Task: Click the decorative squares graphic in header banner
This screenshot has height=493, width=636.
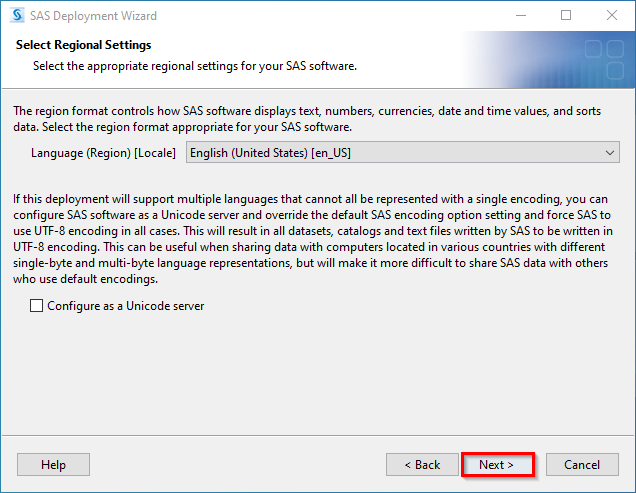Action: click(x=604, y=60)
